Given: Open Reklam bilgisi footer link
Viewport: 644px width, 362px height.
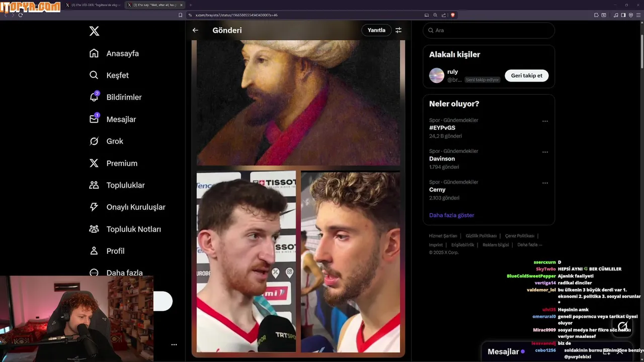Looking at the screenshot, I should point(496,245).
